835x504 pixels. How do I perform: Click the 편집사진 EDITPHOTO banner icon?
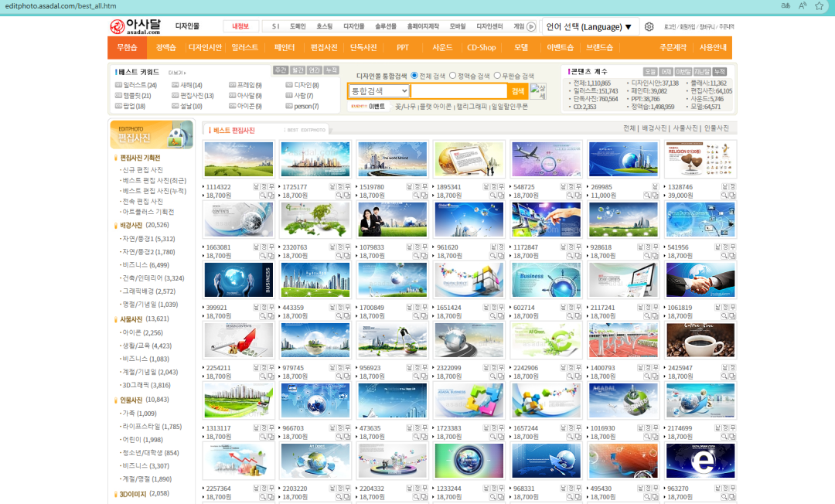tap(152, 135)
